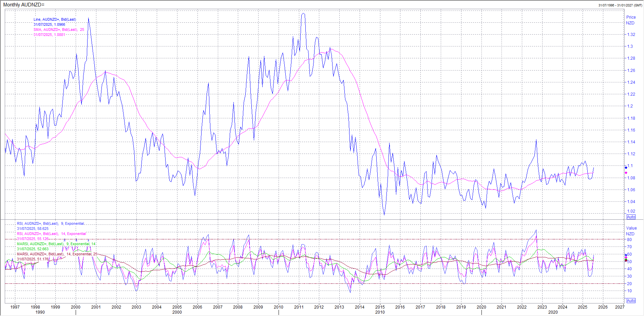Click the dark red MARSI marker near 50
The width and height of the screenshot is (644, 316).
(x=626, y=260)
